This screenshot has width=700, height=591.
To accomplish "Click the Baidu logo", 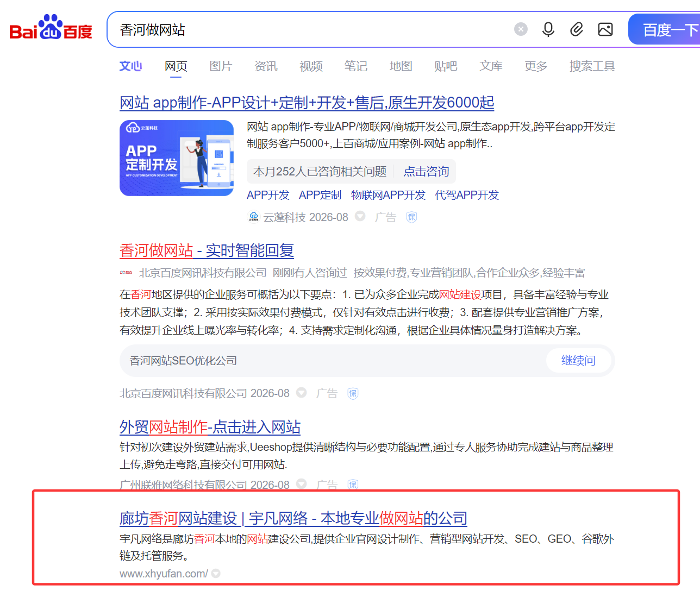I will point(51,28).
